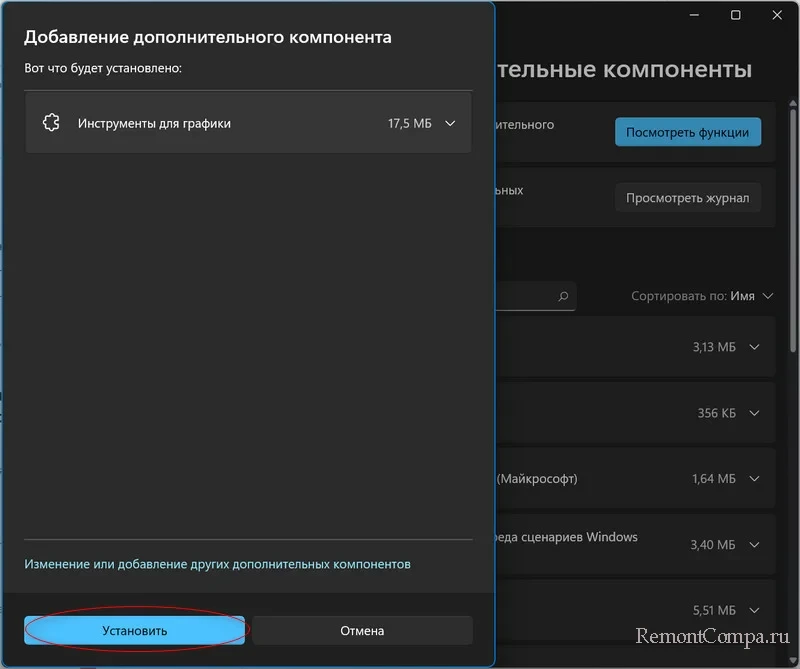Screen dimensions: 800x669
Task: Cancel installation via the Отмена button
Action: pyautogui.click(x=361, y=630)
